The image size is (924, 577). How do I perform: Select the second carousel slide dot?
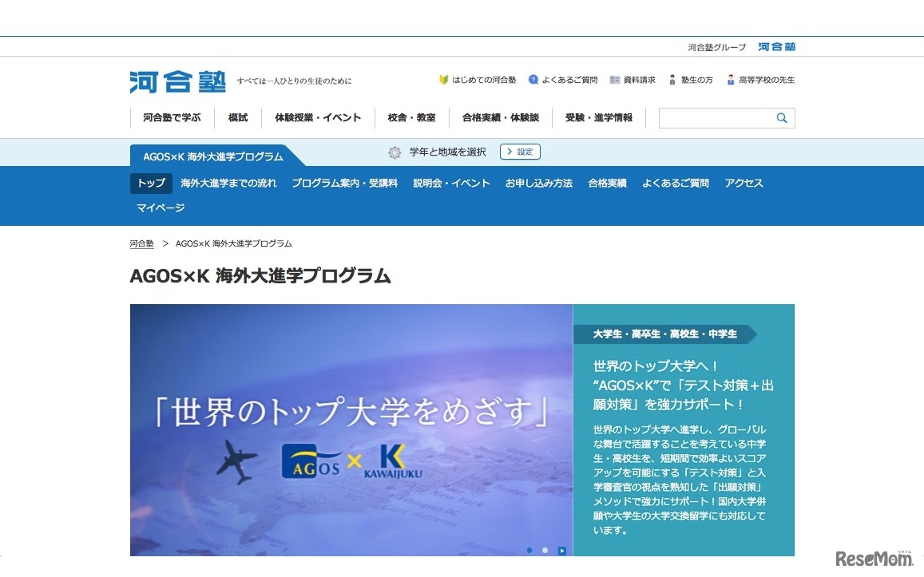545,550
